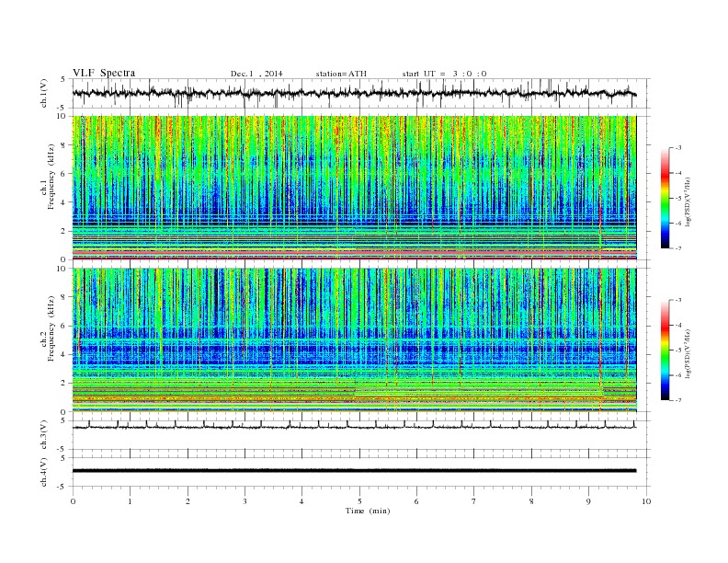Click the ch.2 spectrogram color scale bar
Image resolution: width=728 pixels, height=563 pixels.
[x=665, y=350]
